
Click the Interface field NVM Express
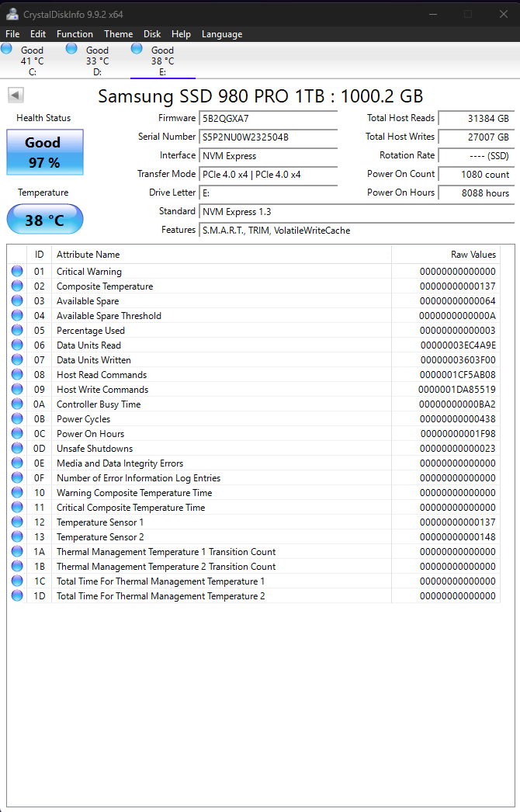[269, 155]
